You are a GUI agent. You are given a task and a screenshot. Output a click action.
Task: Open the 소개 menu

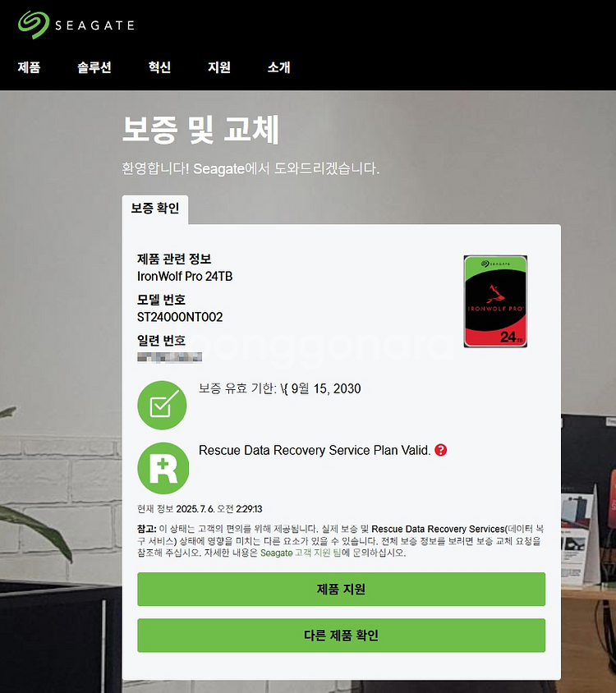279,67
